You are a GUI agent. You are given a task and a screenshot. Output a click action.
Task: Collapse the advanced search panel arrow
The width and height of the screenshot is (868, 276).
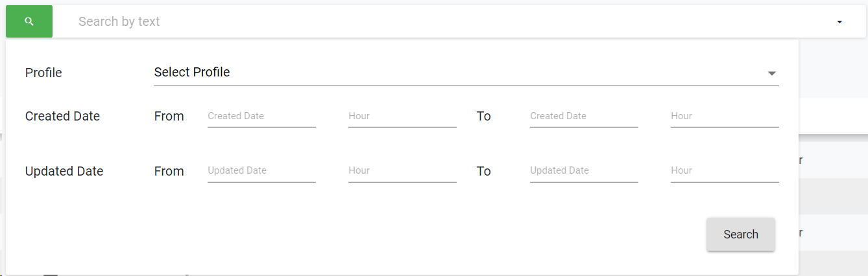coord(839,22)
